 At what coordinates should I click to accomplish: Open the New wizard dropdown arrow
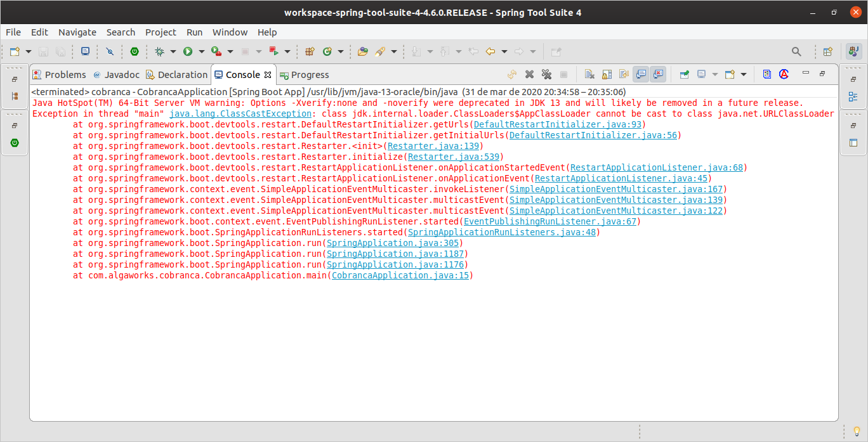[29, 51]
